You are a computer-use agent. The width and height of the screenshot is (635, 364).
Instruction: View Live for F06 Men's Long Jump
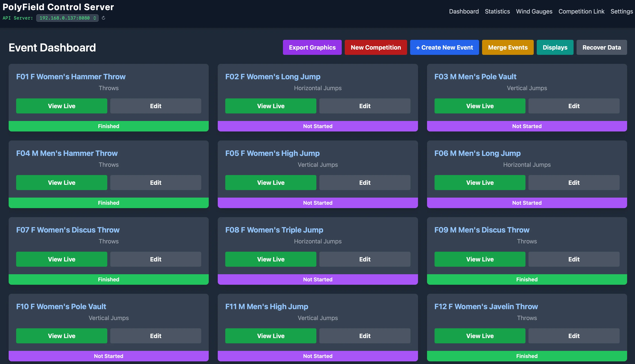click(x=480, y=183)
